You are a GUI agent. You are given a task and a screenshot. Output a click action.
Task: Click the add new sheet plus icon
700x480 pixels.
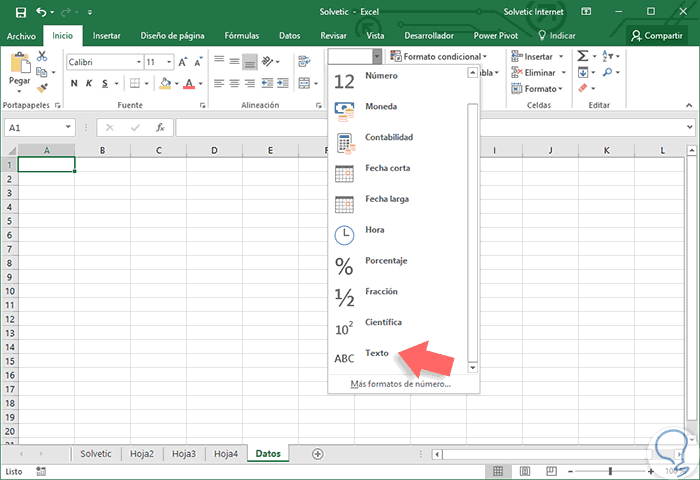pos(318,453)
